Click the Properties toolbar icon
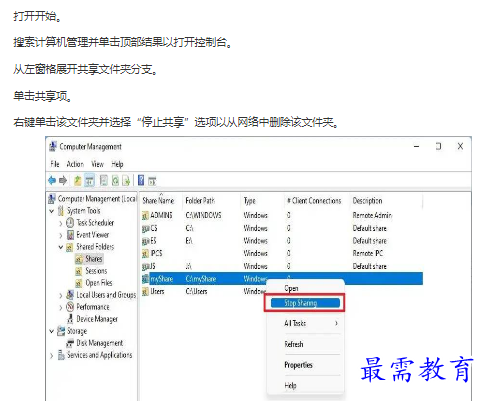The width and height of the screenshot is (482, 401). tap(104, 181)
